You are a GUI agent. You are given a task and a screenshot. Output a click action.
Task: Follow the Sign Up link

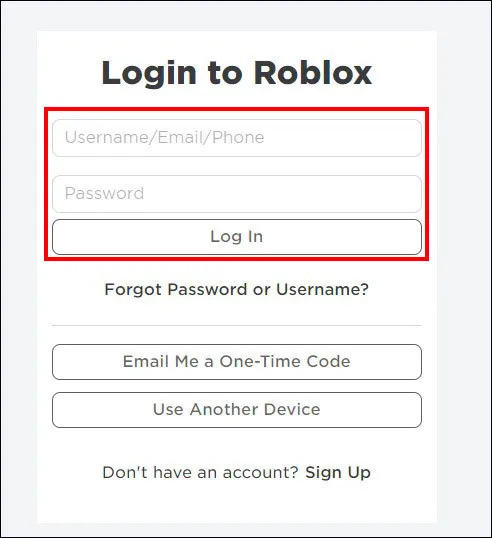(338, 472)
